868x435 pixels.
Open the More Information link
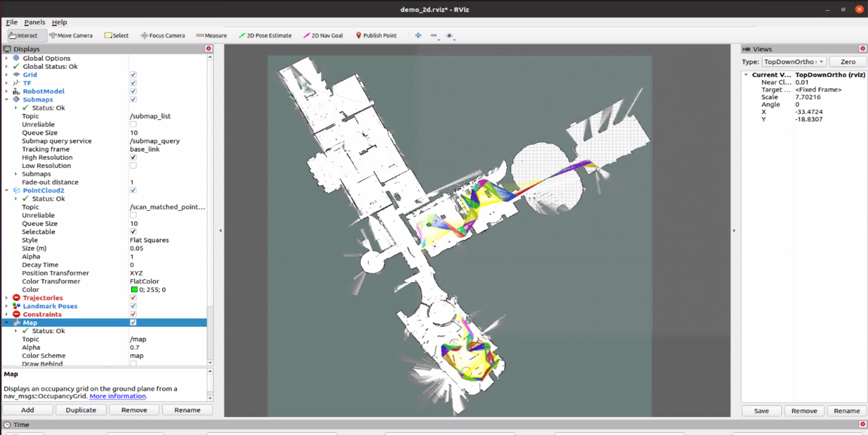click(x=118, y=396)
